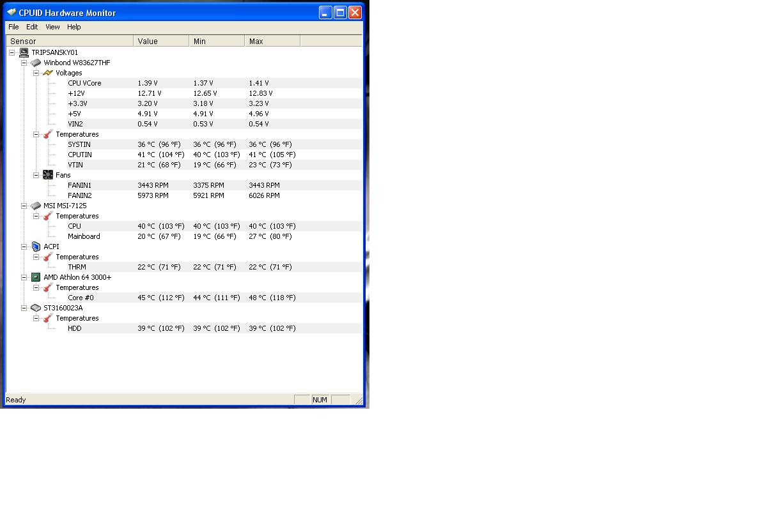Select the VTIN temperature row

(x=214, y=165)
